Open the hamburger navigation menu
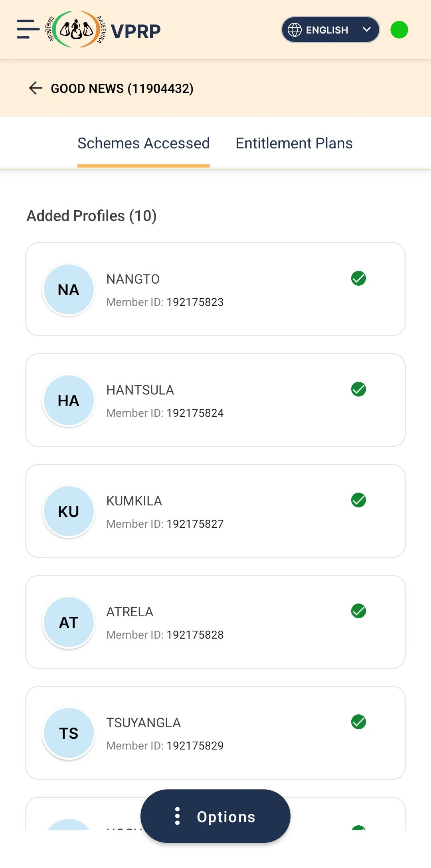Viewport: 431px width, 868px height. [28, 29]
